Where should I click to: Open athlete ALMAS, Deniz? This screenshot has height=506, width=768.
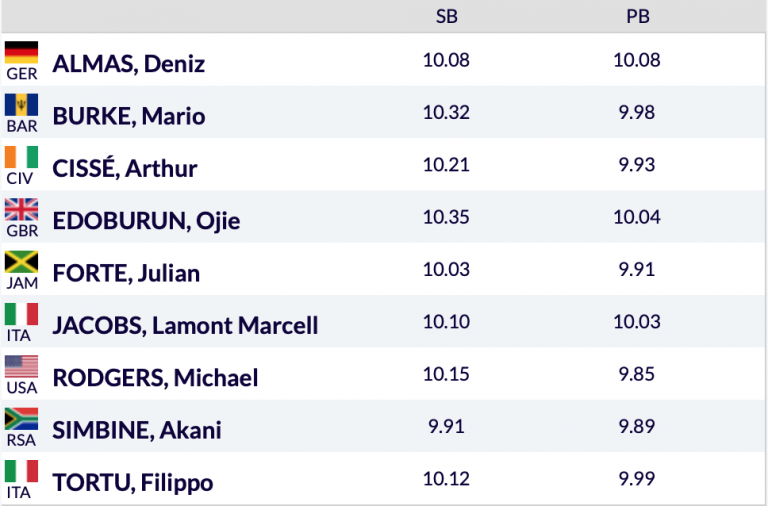click(x=128, y=64)
